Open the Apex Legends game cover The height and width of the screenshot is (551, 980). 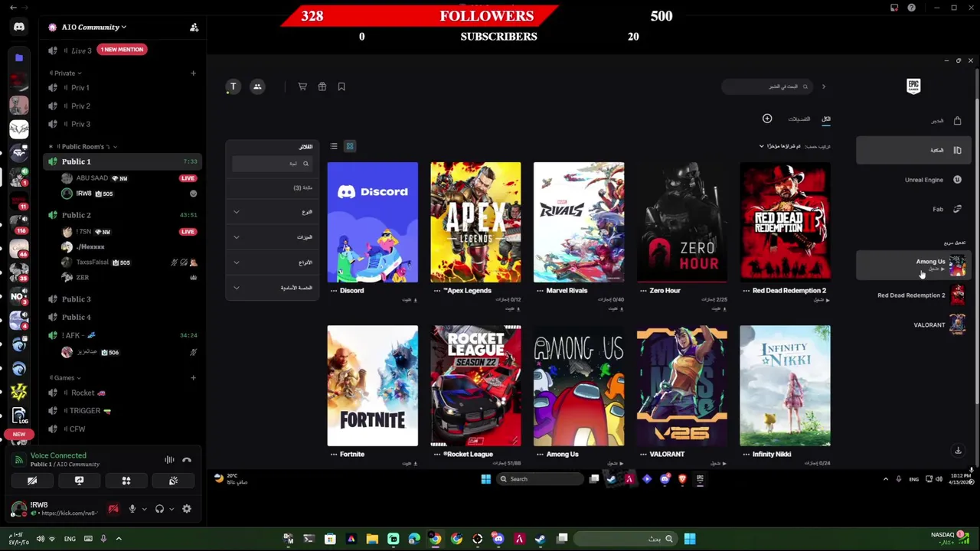pyautogui.click(x=475, y=222)
